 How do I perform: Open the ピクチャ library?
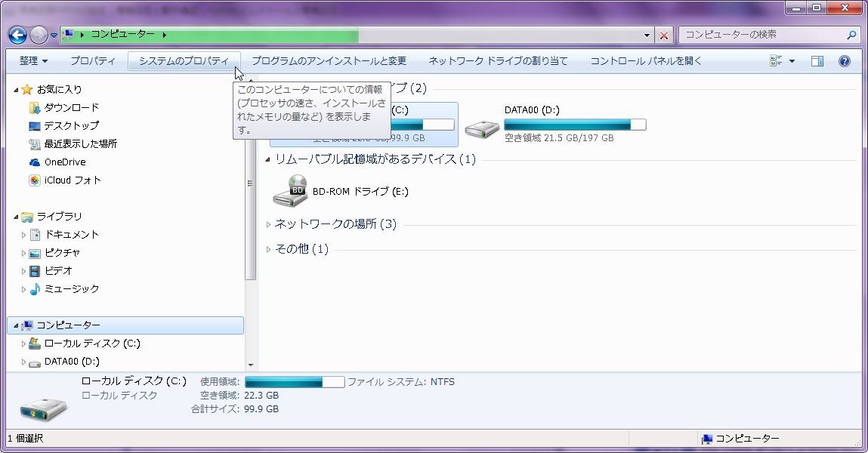point(63,252)
